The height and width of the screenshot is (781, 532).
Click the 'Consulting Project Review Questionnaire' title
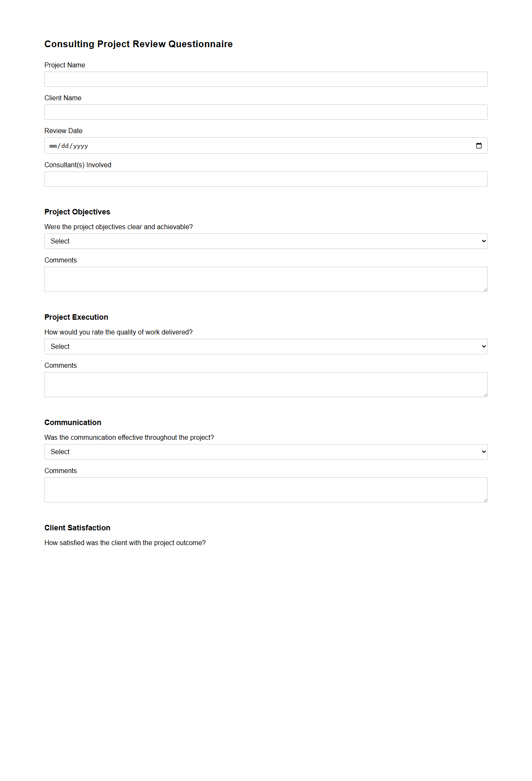click(139, 44)
